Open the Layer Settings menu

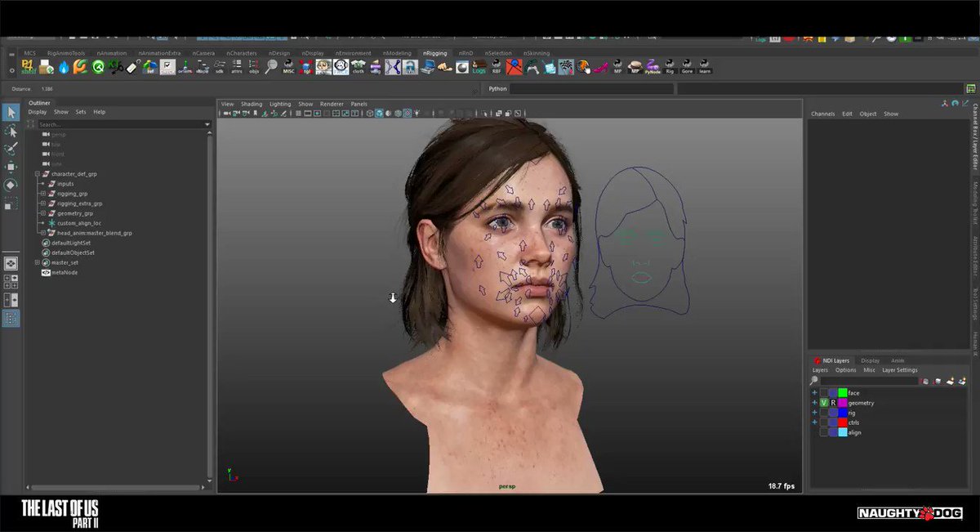click(900, 370)
